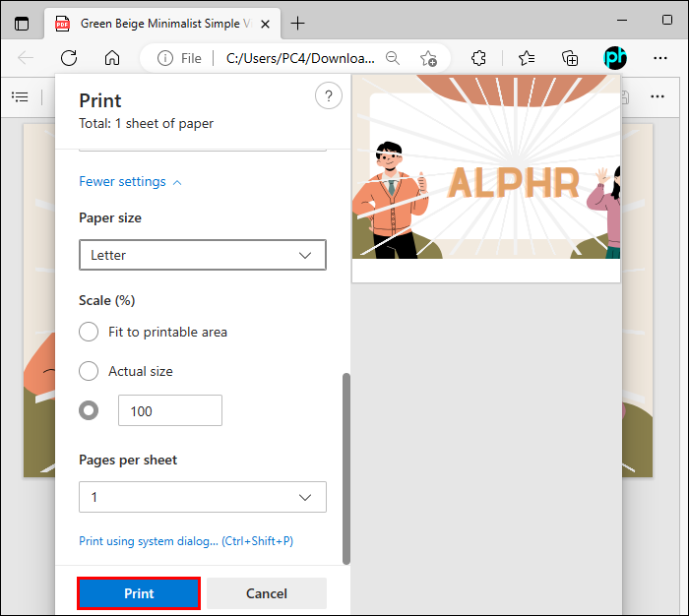This screenshot has height=616, width=689.
Task: Go to the home page icon
Action: 112,58
